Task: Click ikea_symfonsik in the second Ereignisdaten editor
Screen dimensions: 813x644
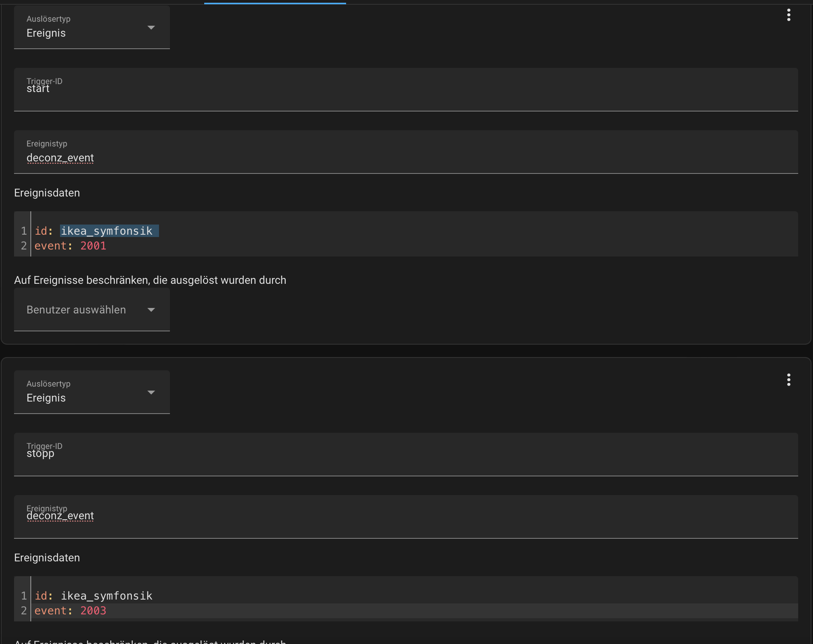Action: tap(107, 596)
